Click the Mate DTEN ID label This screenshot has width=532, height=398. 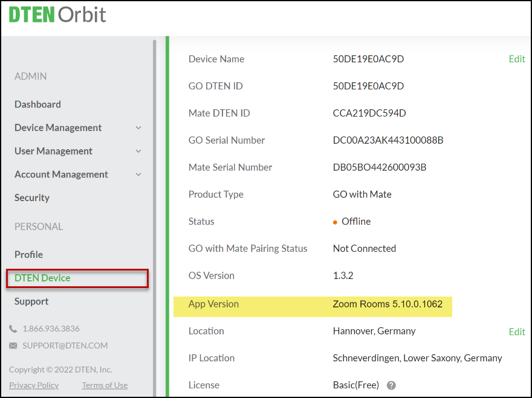point(219,113)
